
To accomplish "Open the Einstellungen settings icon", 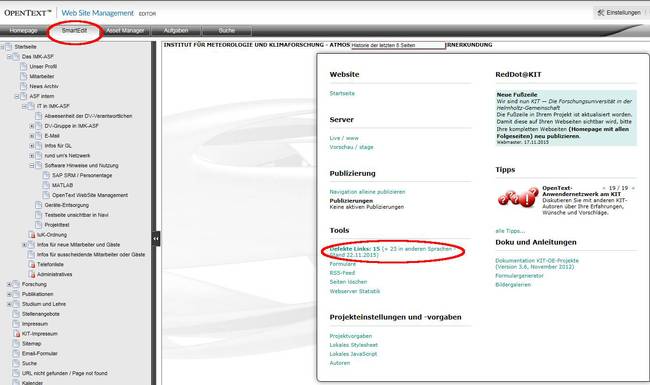I will pos(601,13).
